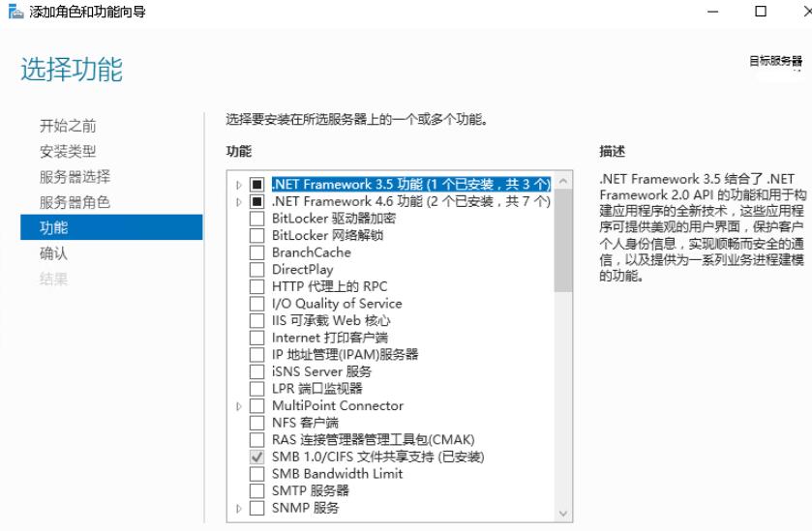
Task: Expand MultiPoint Connector tree node
Action: 239,406
